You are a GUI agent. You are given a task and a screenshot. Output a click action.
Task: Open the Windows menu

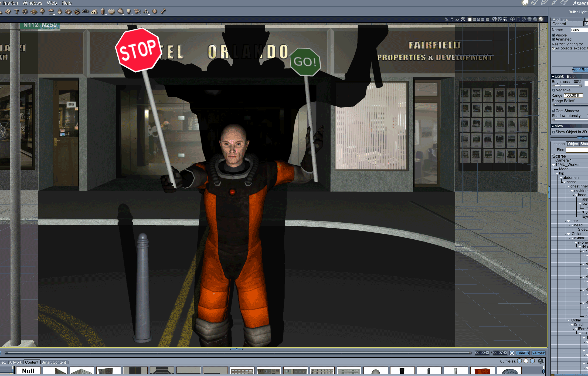[32, 3]
